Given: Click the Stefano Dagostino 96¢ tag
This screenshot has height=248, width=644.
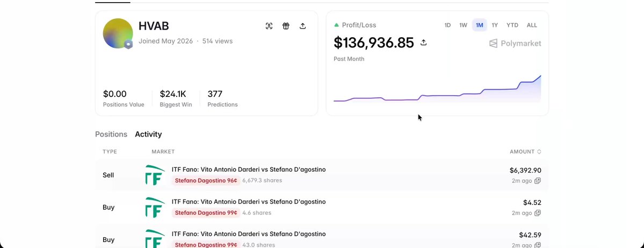Looking at the screenshot, I should (206, 180).
